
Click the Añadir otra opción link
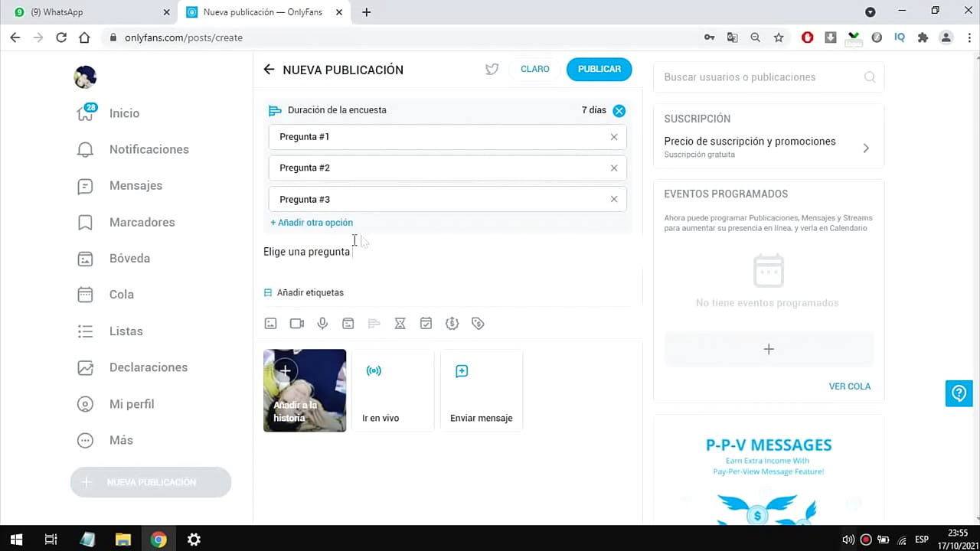coord(312,223)
